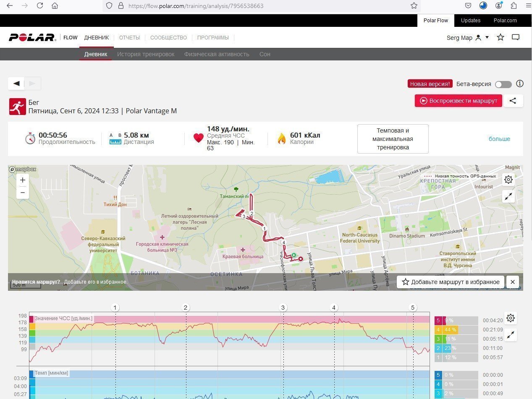This screenshot has width=532, height=399.
Task: Open Serg Map profile dropdown
Action: point(468,38)
